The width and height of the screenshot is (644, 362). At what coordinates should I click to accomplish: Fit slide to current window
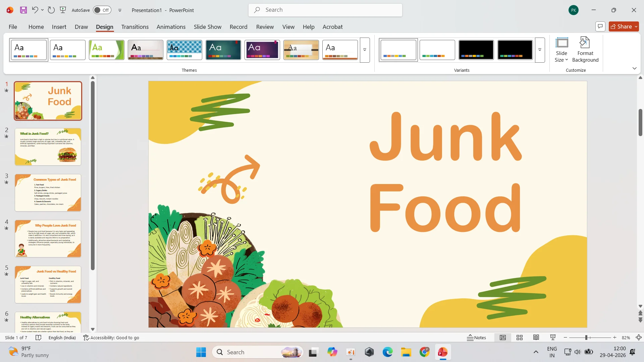click(x=639, y=338)
